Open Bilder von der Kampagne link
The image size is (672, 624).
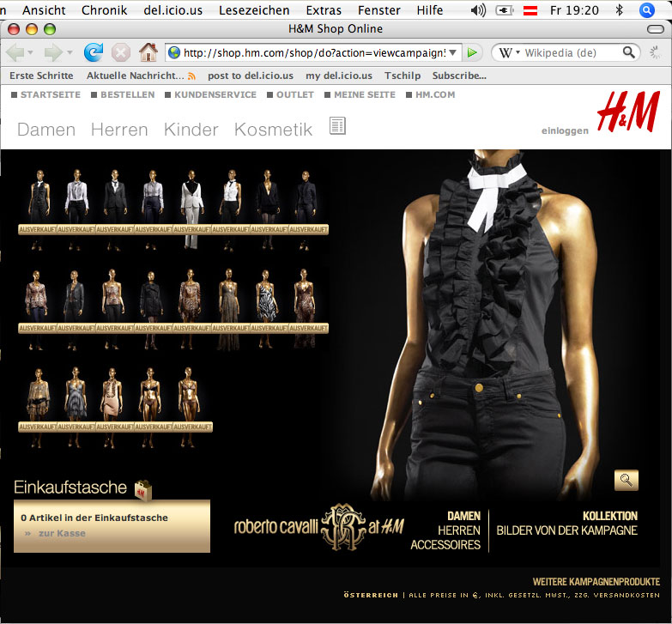tap(566, 530)
